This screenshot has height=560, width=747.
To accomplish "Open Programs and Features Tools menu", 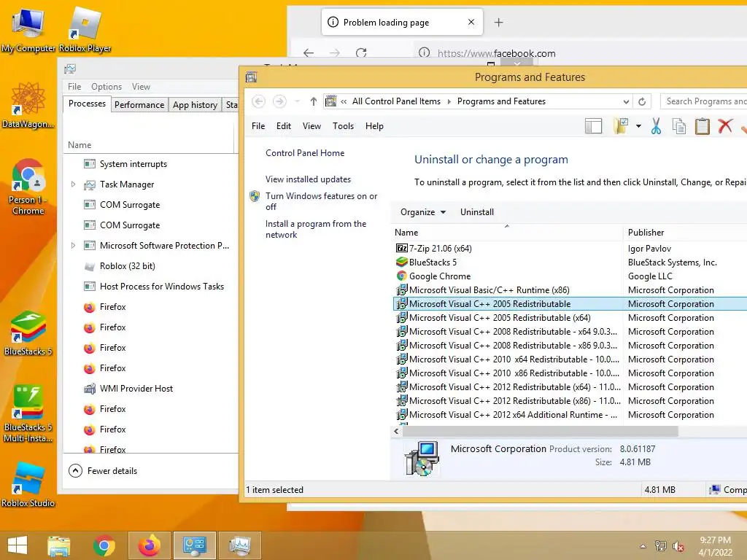I will [343, 126].
